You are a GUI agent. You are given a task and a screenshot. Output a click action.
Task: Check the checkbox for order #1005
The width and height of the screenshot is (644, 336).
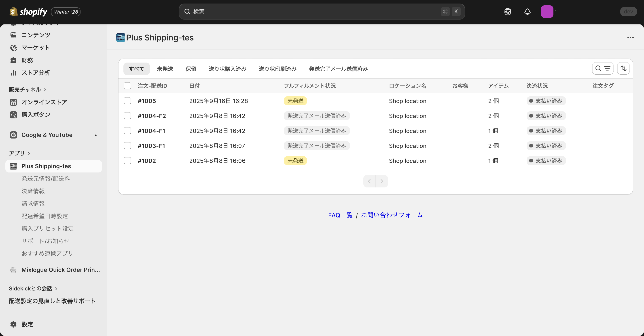point(127,101)
